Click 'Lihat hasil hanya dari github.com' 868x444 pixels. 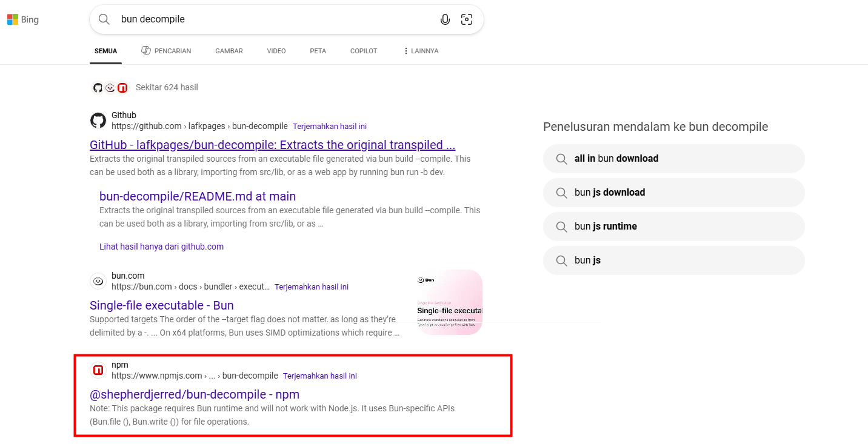tap(161, 247)
